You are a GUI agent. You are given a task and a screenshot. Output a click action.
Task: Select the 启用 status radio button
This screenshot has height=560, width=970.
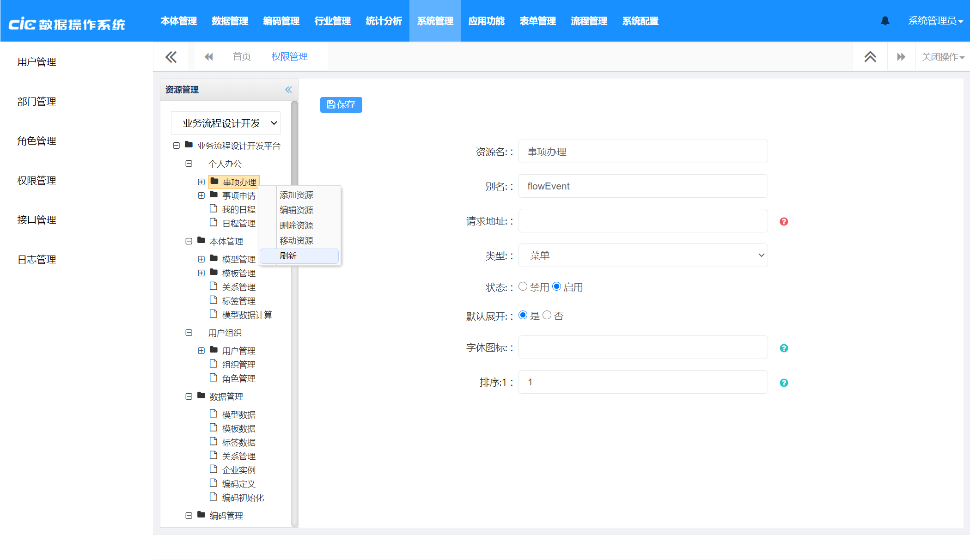pos(557,286)
